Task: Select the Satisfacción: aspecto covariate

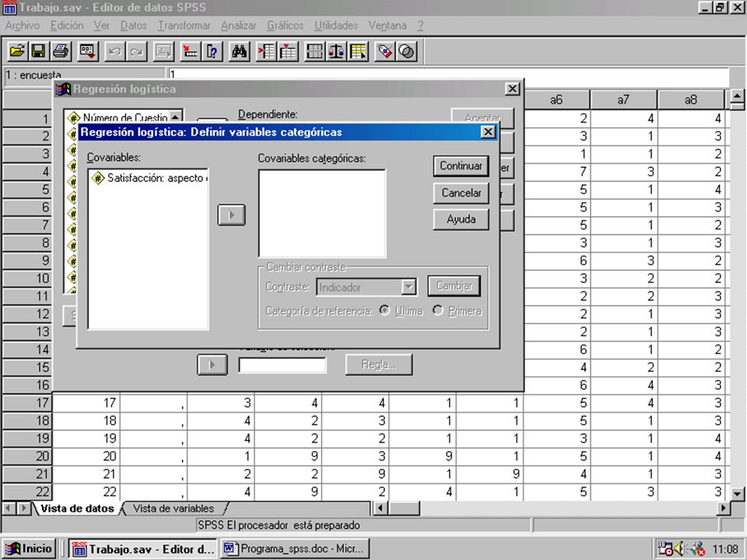Action: [149, 178]
